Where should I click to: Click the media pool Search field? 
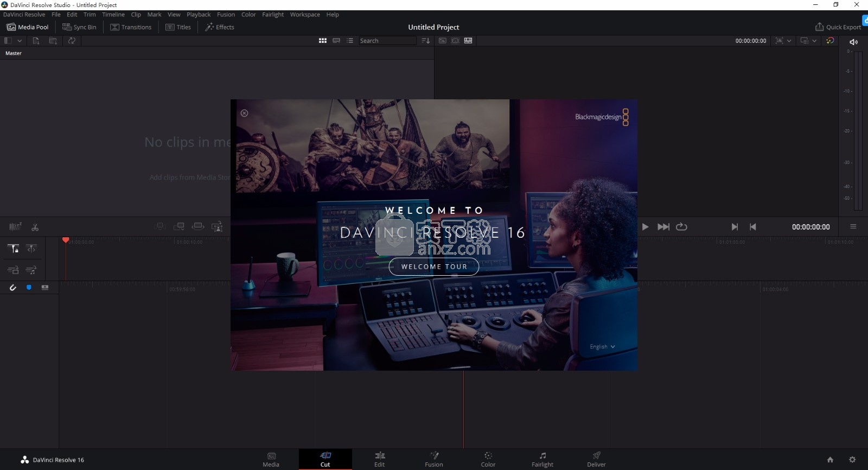pyautogui.click(x=387, y=41)
